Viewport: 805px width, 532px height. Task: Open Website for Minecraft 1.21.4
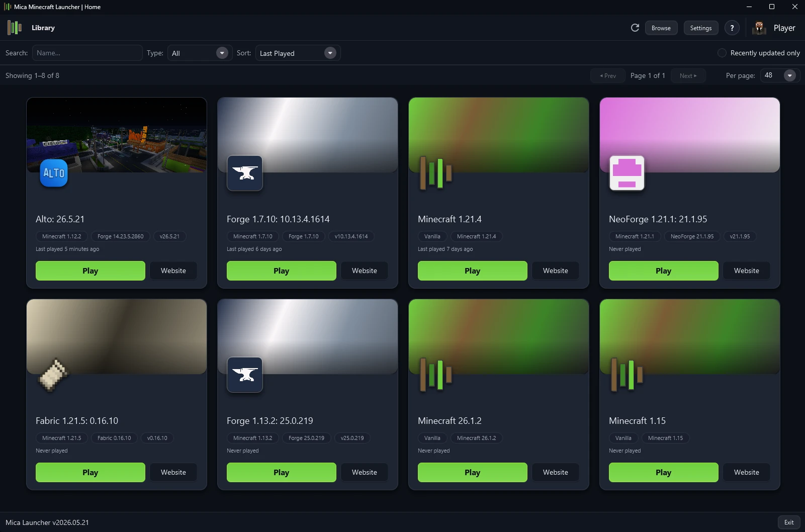coord(556,271)
